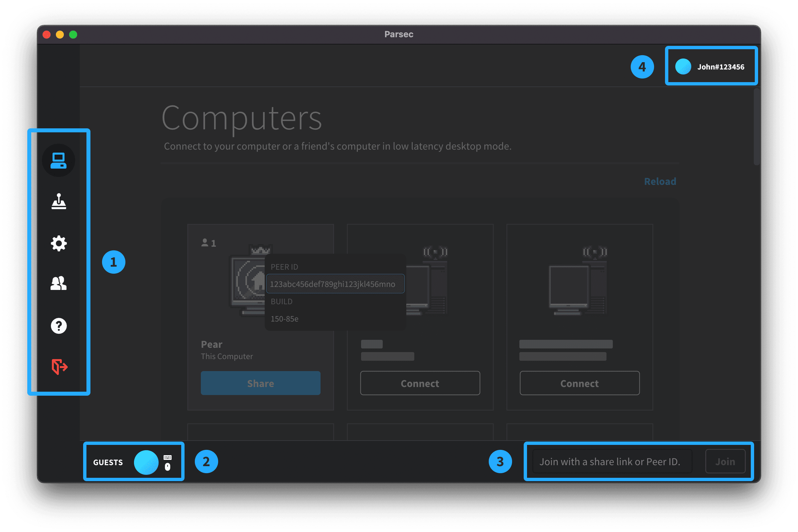Click guest mouse permission icon

pyautogui.click(x=168, y=467)
